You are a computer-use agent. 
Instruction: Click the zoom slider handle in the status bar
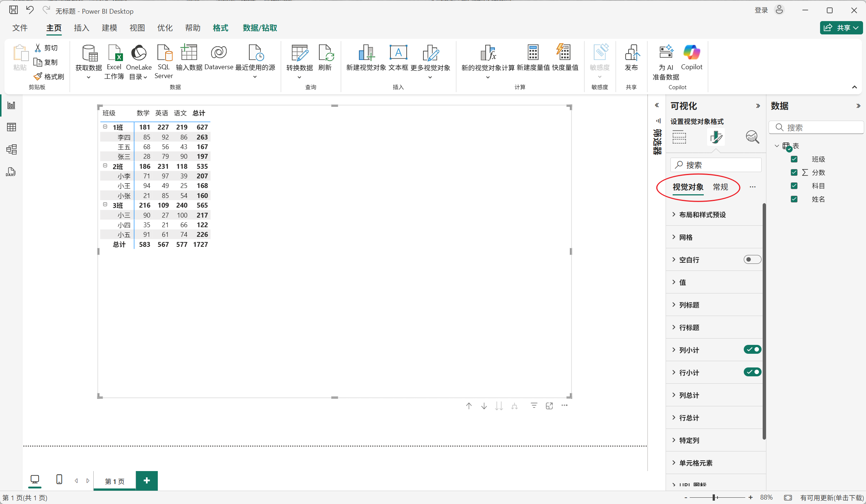point(714,498)
